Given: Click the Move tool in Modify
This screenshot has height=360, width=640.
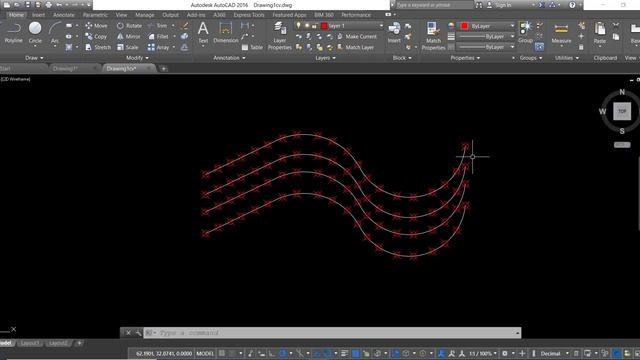Looking at the screenshot, I should coord(96,26).
